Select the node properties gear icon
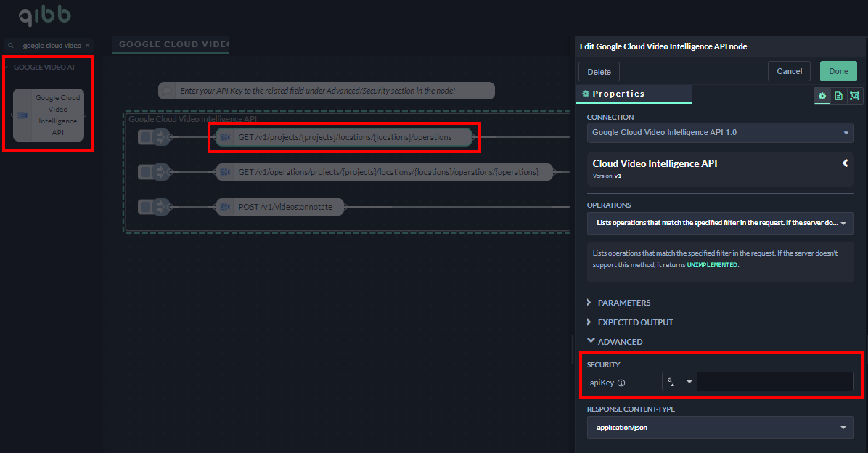Viewport: 868px width, 453px height. tap(822, 96)
